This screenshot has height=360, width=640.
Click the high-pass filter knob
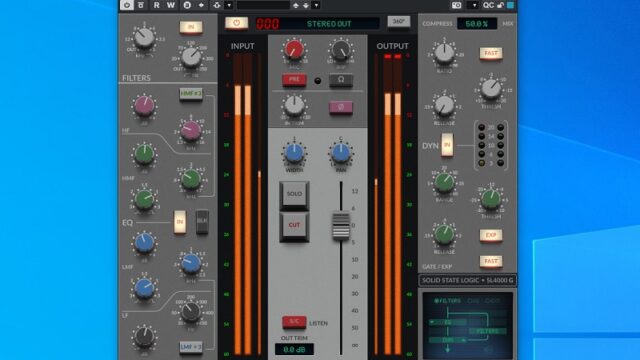click(191, 58)
